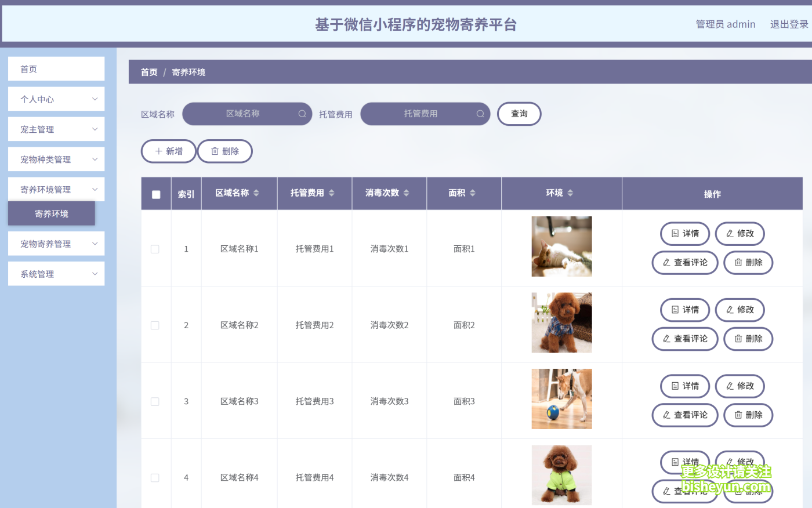This screenshot has height=508, width=812.
Task: Click the magnifier icon in 区域名称 search field
Action: click(302, 114)
